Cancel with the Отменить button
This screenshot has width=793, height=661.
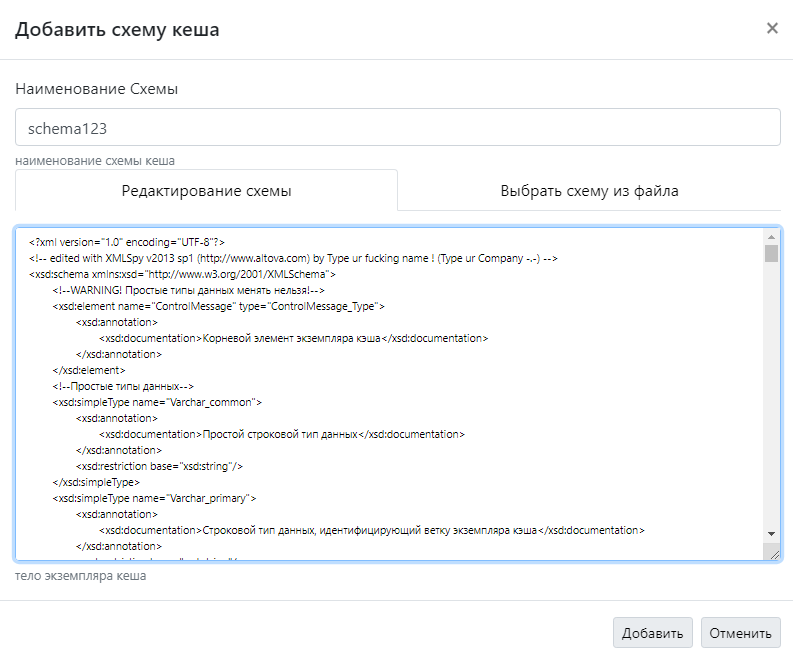click(740, 632)
